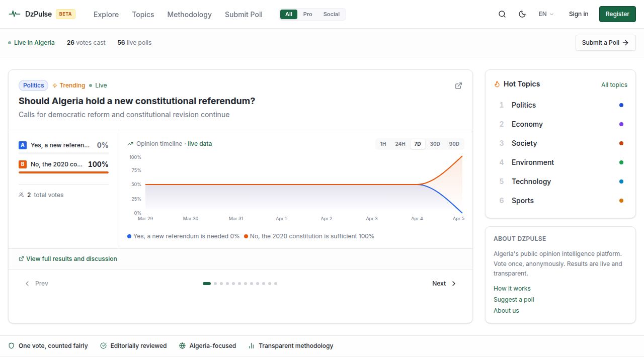Click the Hot Topics flame icon
Screen dimensions: 644x362
click(x=497, y=84)
